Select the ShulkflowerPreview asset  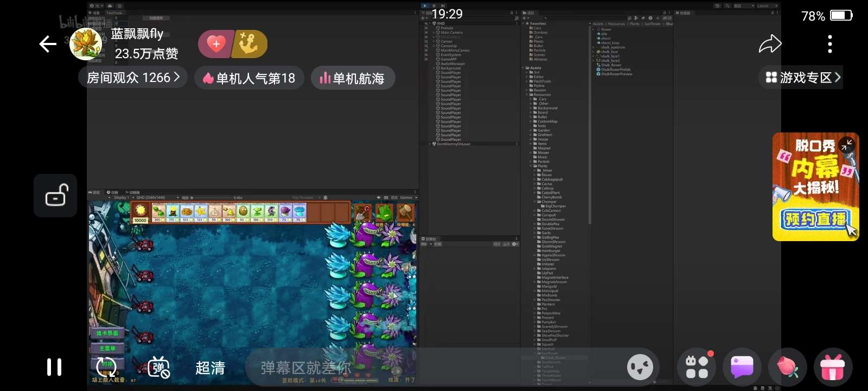pos(614,74)
